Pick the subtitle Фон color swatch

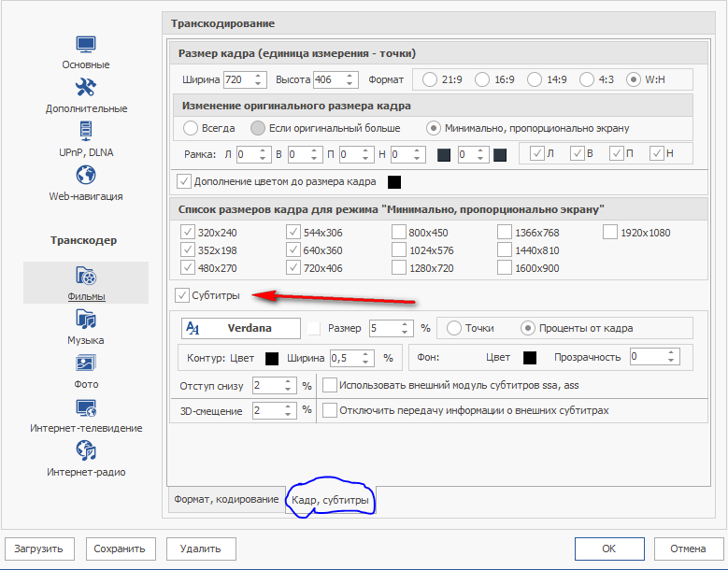(530, 357)
